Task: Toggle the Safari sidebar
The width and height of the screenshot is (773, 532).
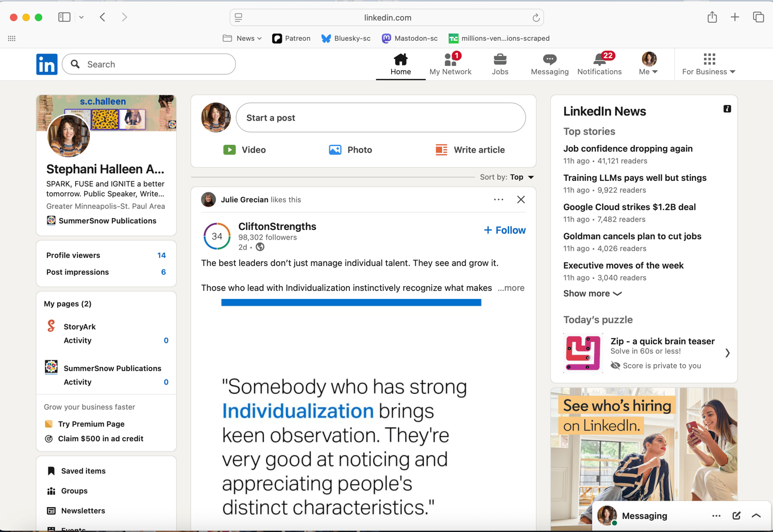Action: point(64,17)
